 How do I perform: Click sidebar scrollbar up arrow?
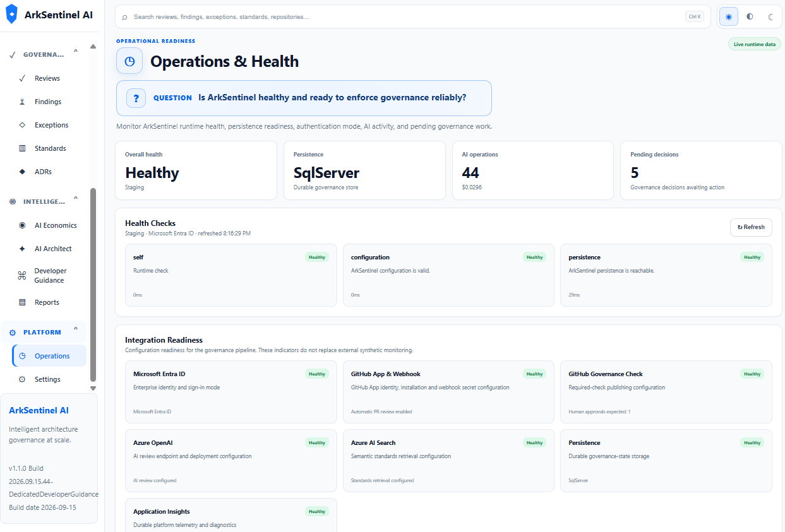pos(93,46)
